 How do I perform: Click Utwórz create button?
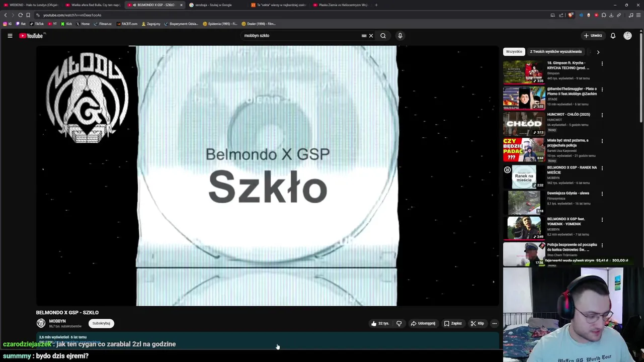click(593, 36)
